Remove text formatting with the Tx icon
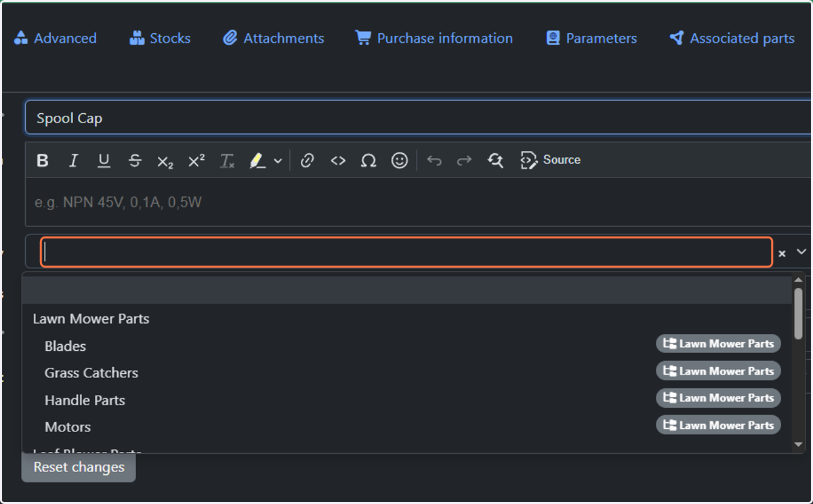The image size is (813, 504). 227,161
